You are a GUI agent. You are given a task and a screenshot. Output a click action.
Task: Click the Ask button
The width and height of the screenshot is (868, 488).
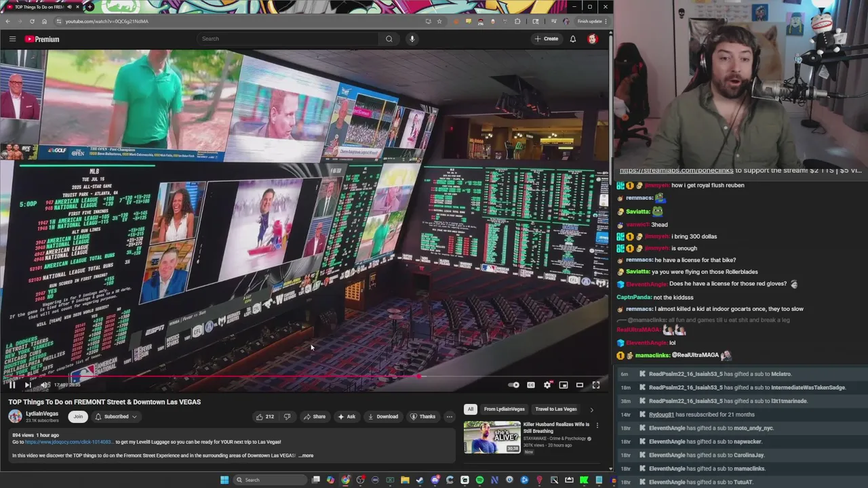point(347,417)
